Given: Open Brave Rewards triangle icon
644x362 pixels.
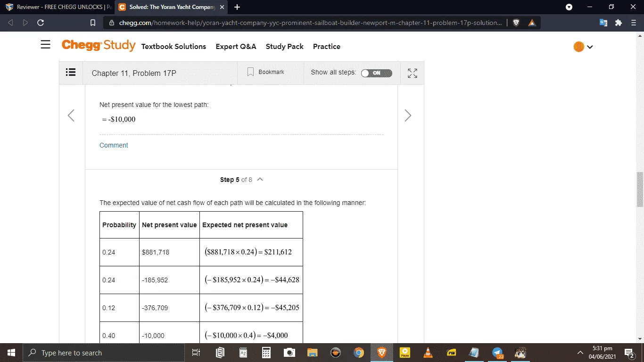Looking at the screenshot, I should tap(532, 23).
